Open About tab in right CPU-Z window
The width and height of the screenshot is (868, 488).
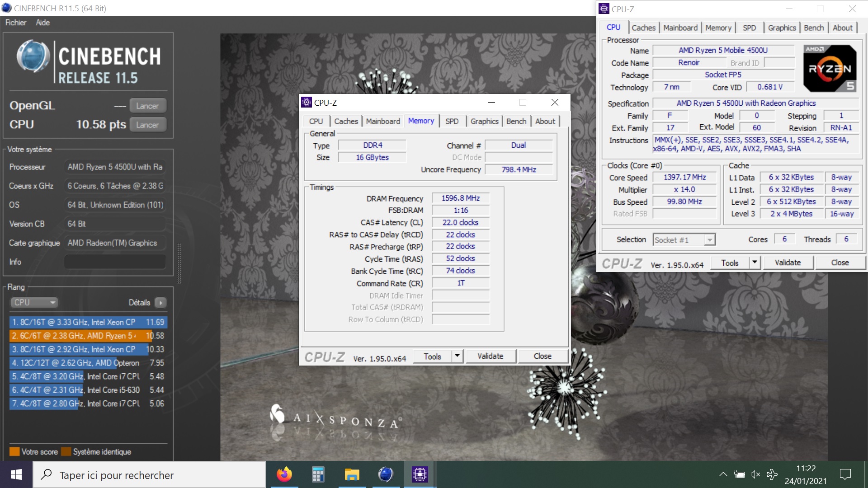[843, 28]
